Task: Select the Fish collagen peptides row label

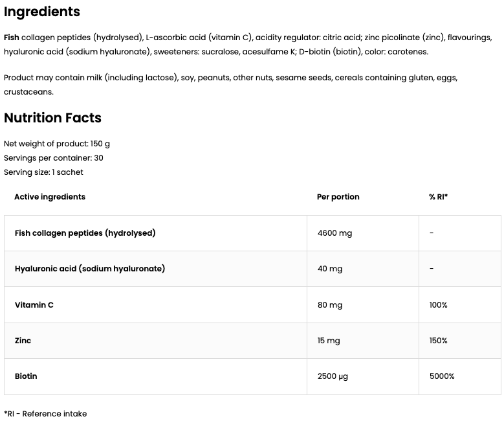Action: [x=85, y=233]
